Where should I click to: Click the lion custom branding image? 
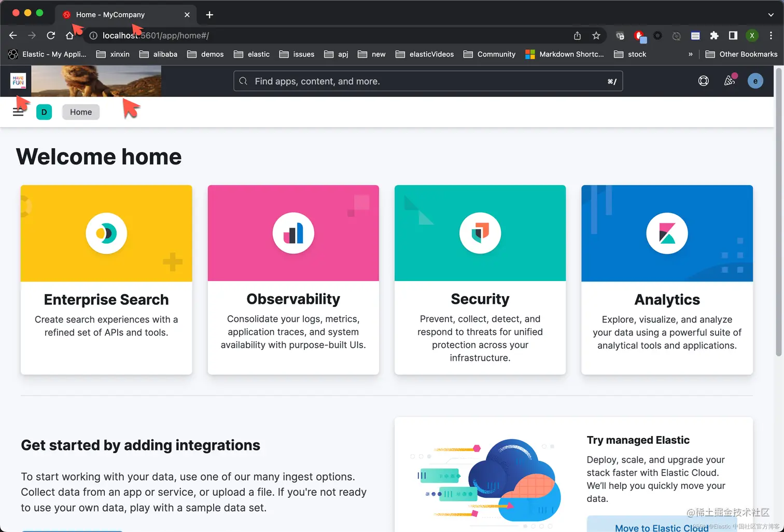click(96, 81)
